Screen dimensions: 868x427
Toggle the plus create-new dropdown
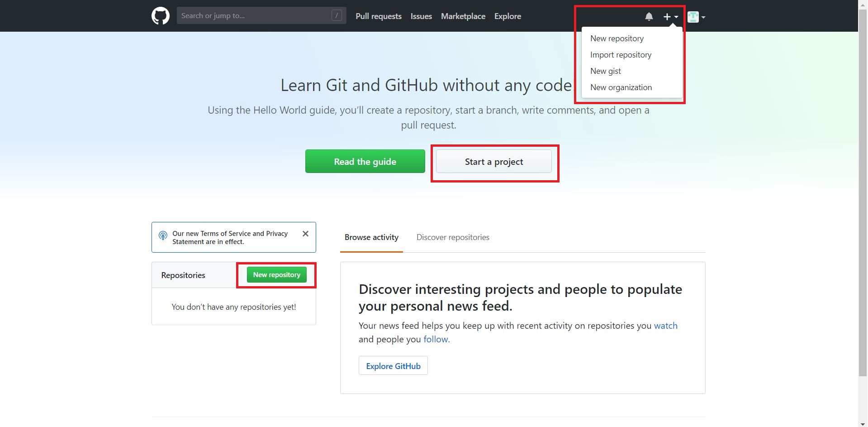point(670,17)
